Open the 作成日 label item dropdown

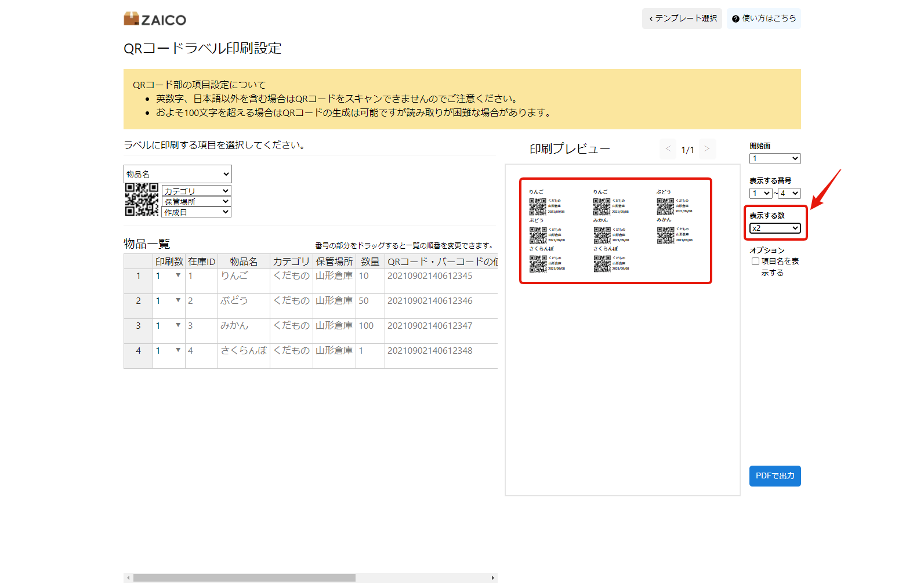197,212
